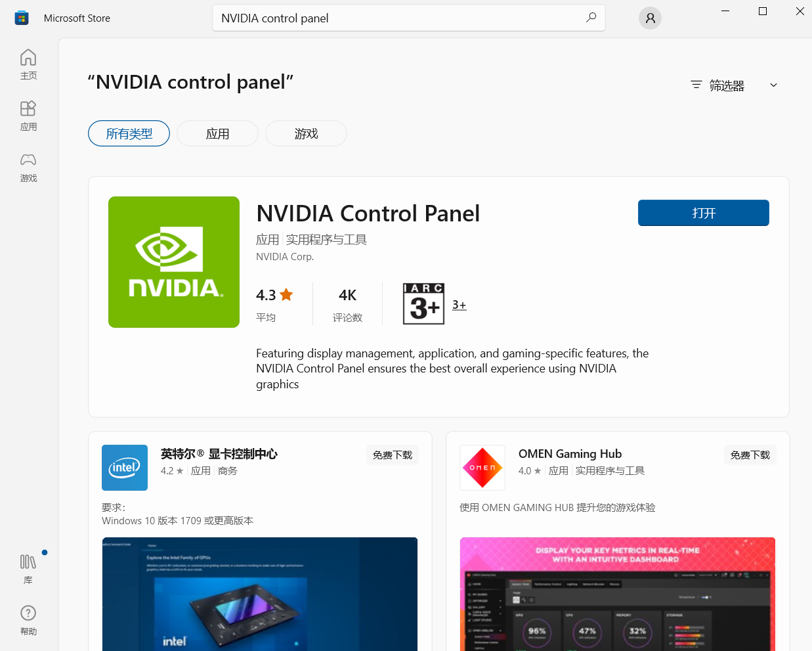Maximize the Microsoft Store window

pos(763,11)
